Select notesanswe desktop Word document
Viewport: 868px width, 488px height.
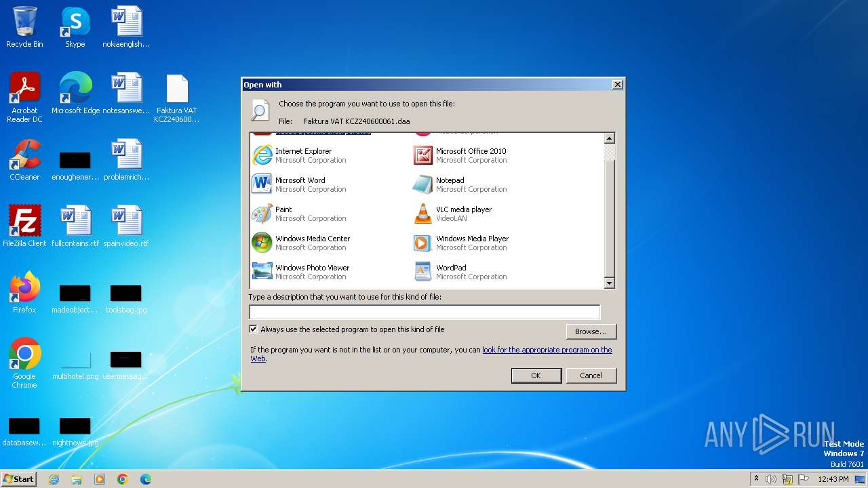(126, 94)
